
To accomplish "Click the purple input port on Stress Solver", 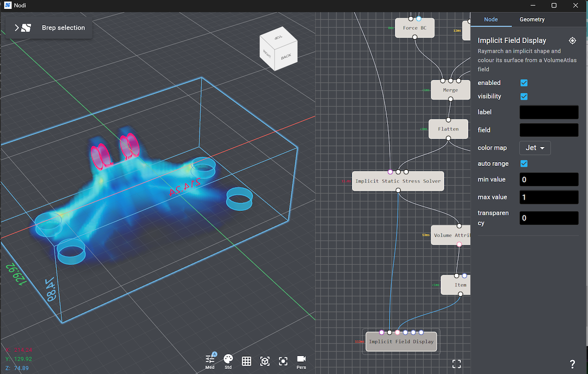I will pos(390,172).
